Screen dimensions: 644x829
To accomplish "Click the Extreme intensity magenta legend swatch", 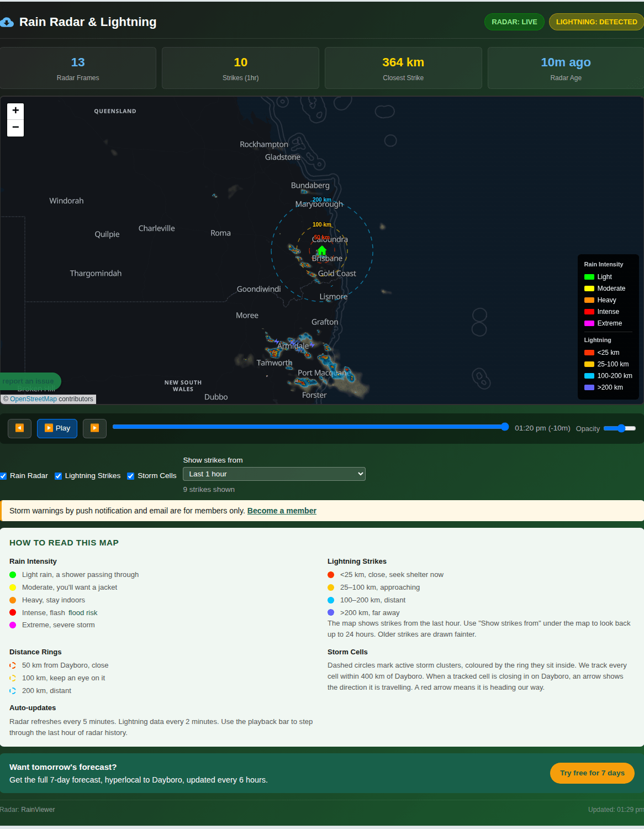I will coord(589,323).
